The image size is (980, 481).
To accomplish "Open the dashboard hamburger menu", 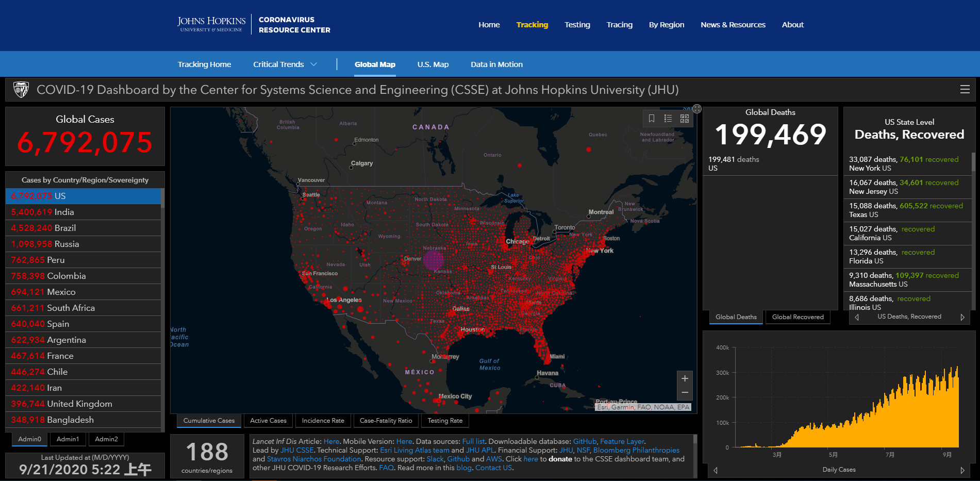I will tap(965, 90).
